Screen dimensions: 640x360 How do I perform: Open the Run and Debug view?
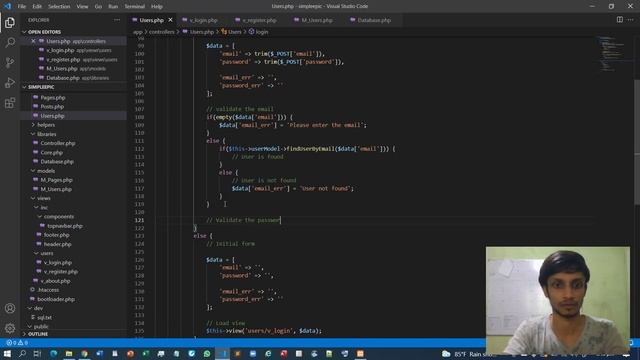tap(10, 82)
